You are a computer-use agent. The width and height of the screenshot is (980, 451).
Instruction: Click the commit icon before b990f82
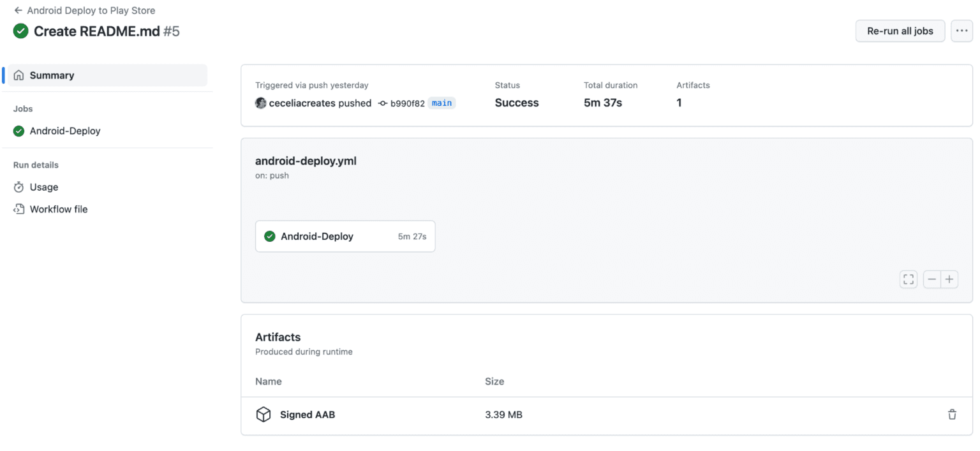[383, 103]
